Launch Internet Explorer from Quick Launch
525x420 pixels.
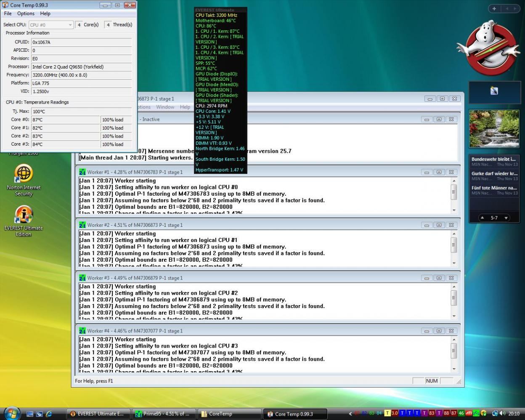tap(49, 414)
